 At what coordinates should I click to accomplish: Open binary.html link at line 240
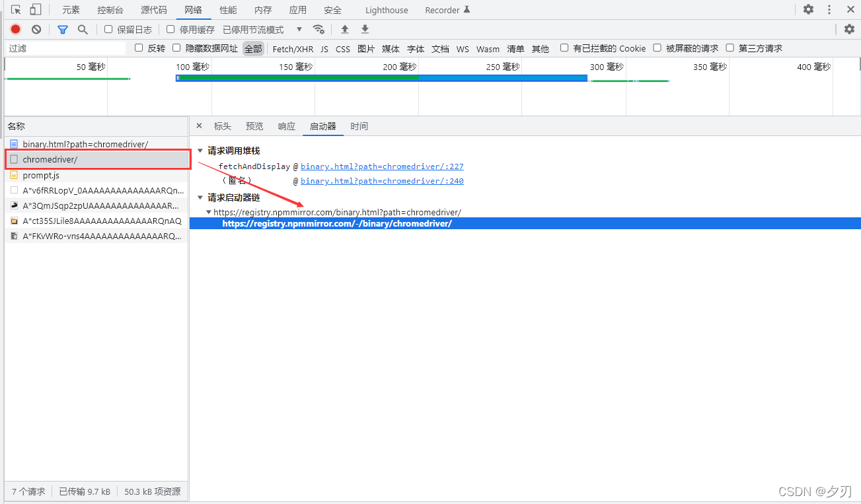pos(382,181)
